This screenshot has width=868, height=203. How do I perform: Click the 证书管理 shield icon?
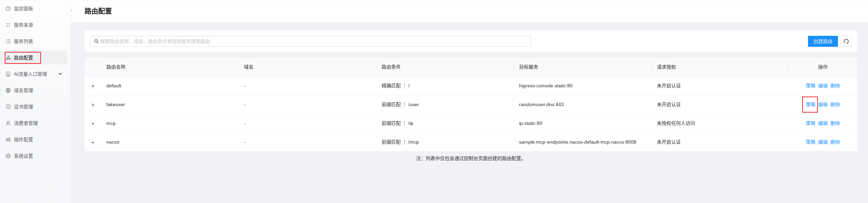(8, 107)
